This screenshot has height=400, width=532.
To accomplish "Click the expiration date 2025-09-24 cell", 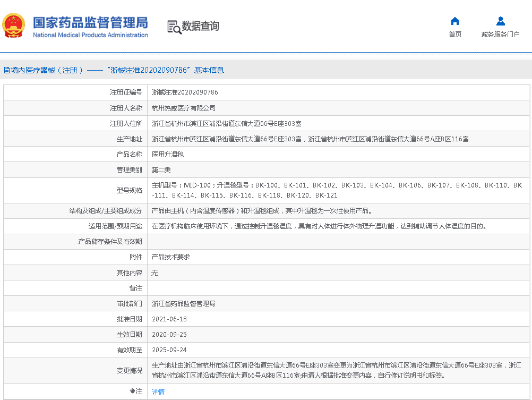I will [x=171, y=350].
